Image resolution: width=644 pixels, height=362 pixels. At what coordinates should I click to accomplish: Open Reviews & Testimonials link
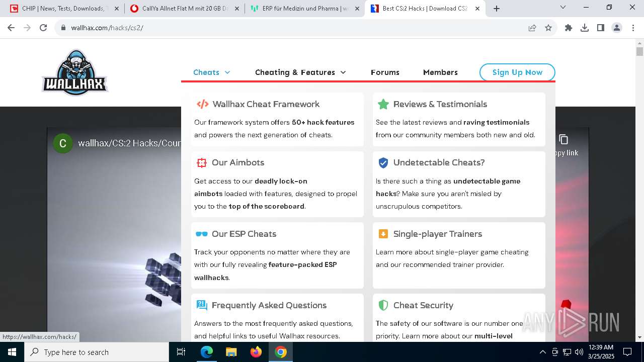pos(440,104)
